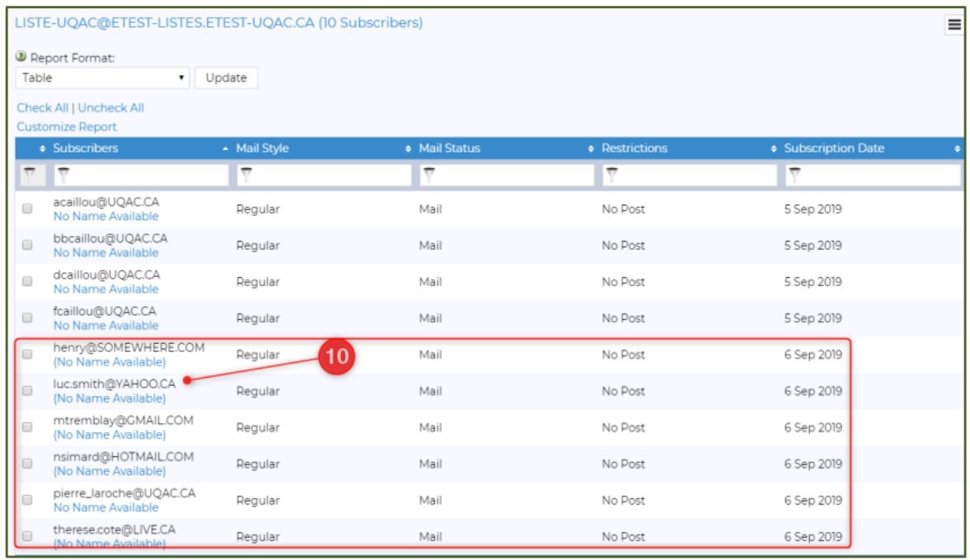Select the henry@SOMEWHERE.COM checkbox

(27, 355)
